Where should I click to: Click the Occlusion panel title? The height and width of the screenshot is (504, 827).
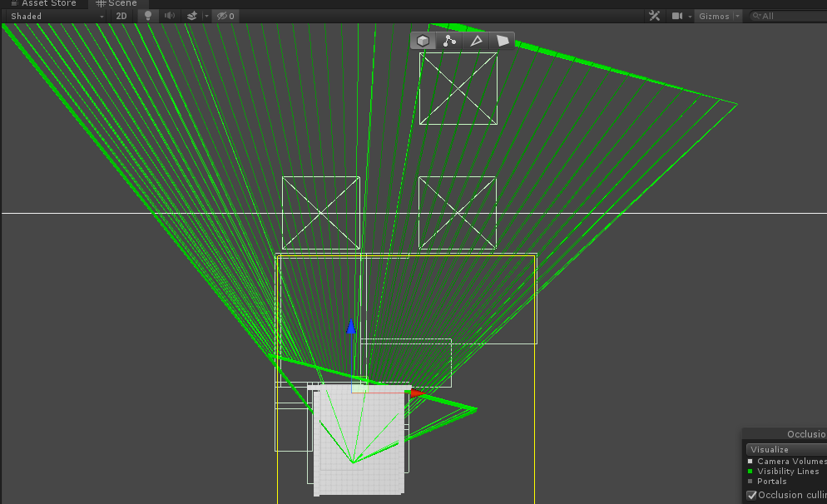[806, 434]
